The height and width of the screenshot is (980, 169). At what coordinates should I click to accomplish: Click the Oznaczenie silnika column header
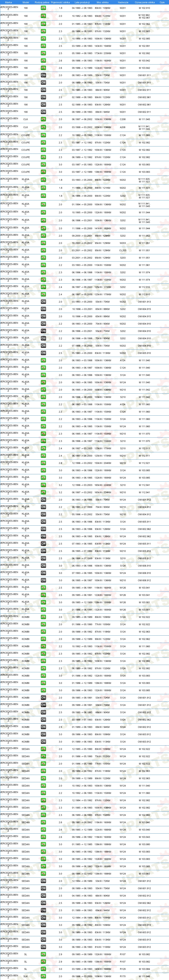[x=145, y=2]
